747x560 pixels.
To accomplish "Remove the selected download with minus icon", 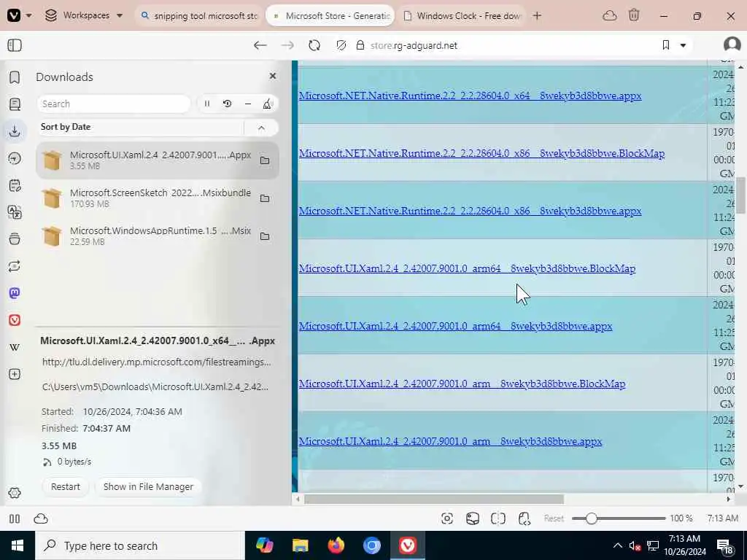I will coord(248,104).
